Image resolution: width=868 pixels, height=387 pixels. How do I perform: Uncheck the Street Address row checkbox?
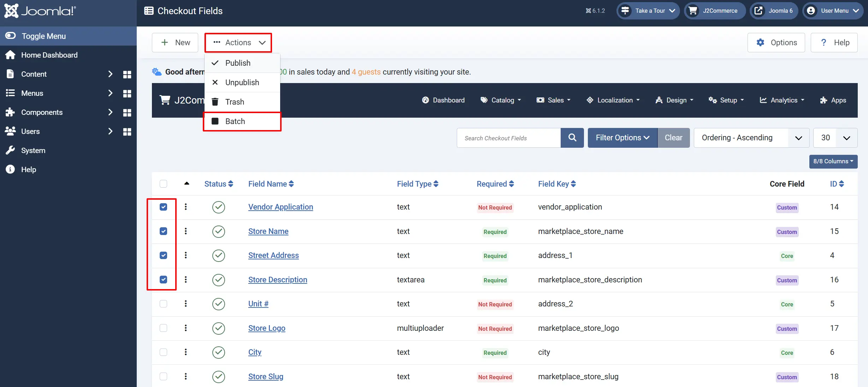(x=163, y=255)
